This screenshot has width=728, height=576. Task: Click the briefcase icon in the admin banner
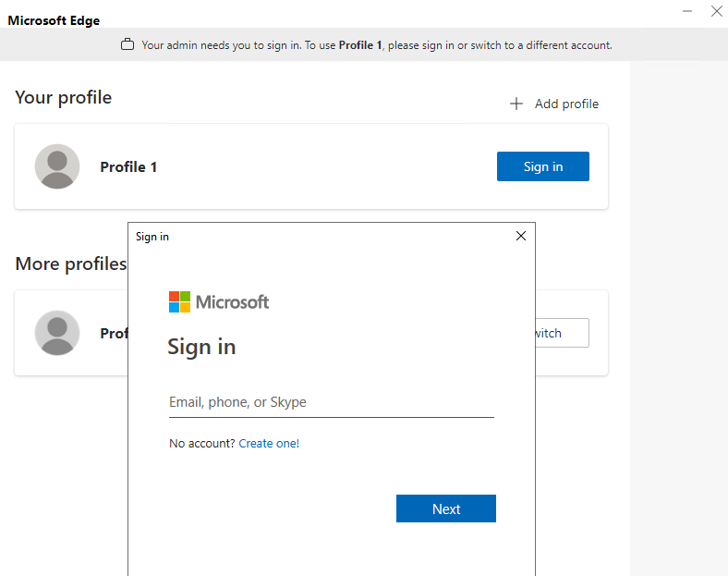tap(127, 44)
